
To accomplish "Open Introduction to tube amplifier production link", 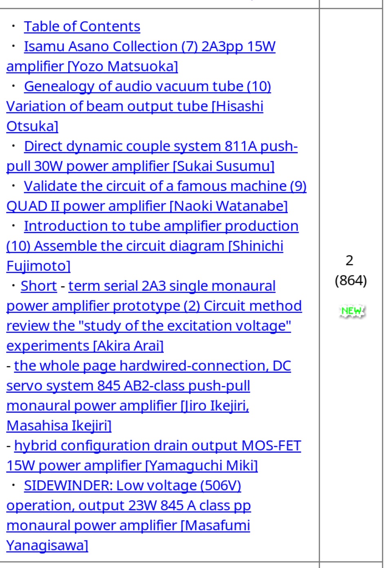I will 161,226.
